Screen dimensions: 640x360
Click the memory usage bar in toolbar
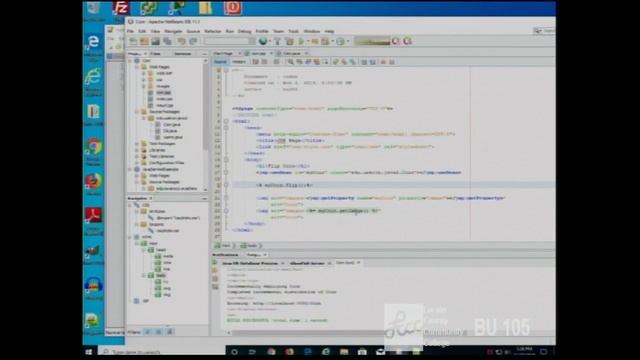(372, 41)
